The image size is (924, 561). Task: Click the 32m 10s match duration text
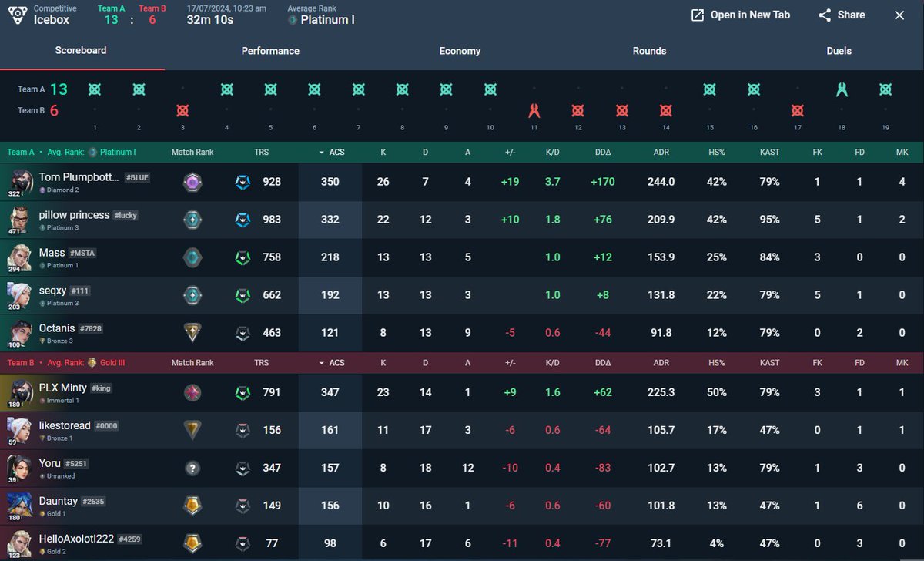[210, 20]
